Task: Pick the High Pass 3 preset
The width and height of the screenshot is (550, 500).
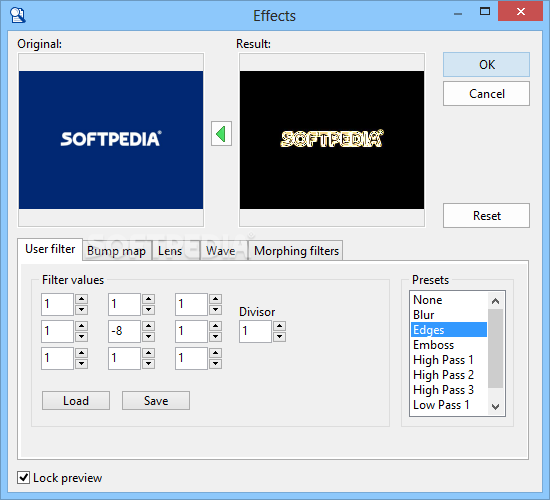Action: 449,390
